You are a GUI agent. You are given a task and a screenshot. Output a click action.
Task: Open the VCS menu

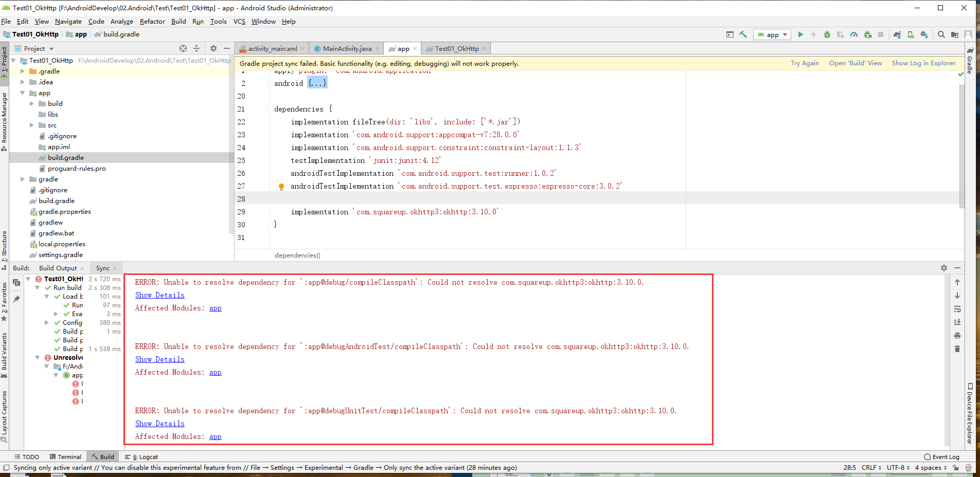coord(239,21)
